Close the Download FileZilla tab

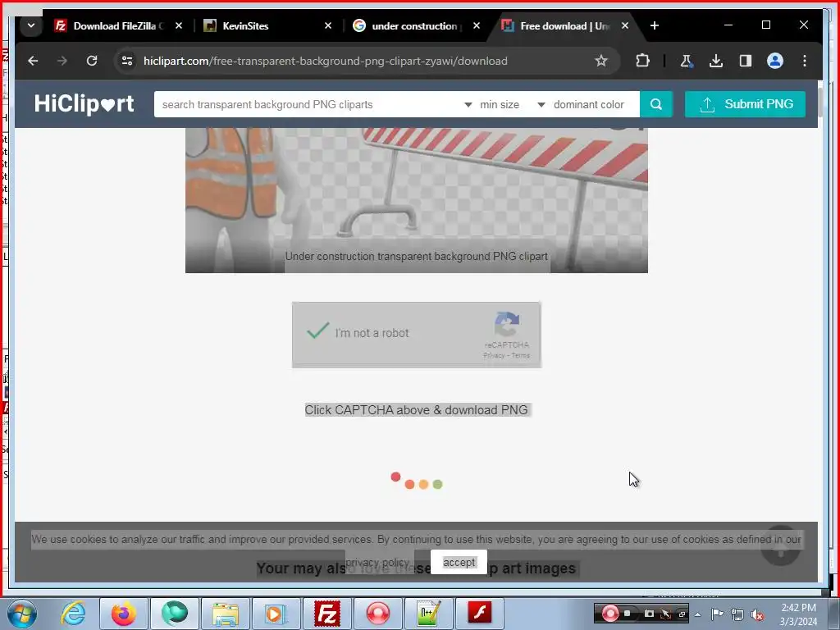(x=179, y=25)
